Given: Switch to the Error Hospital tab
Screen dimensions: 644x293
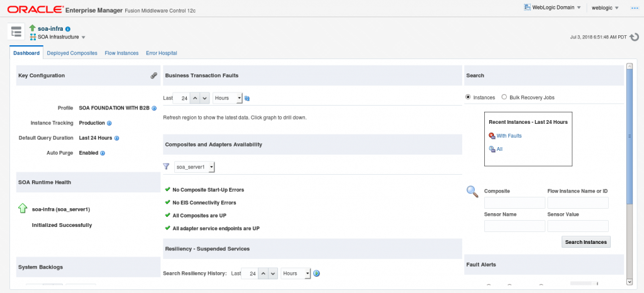Looking at the screenshot, I should click(162, 53).
